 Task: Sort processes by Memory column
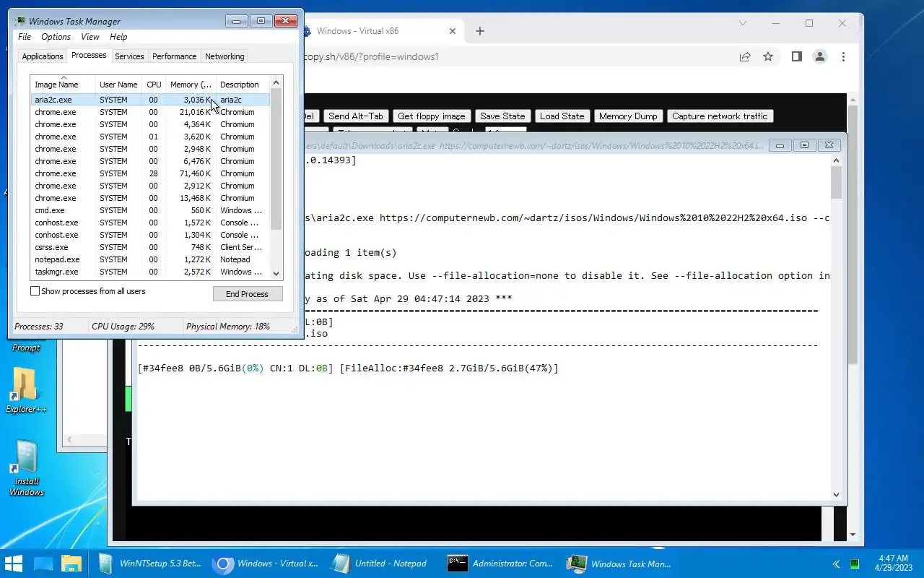[x=191, y=85]
